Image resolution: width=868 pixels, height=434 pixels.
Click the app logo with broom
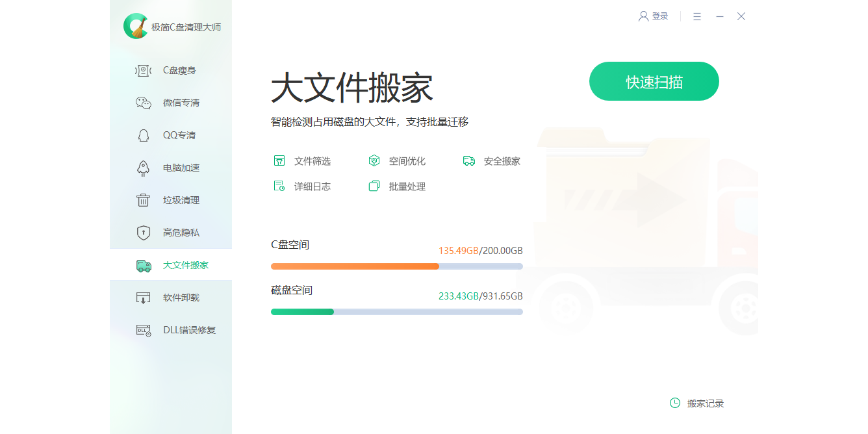[136, 26]
